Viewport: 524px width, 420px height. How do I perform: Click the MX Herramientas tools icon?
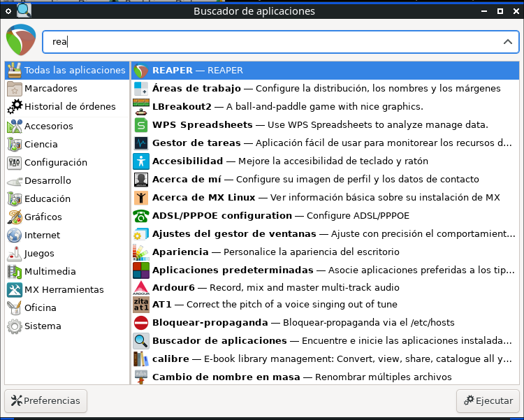[15, 289]
